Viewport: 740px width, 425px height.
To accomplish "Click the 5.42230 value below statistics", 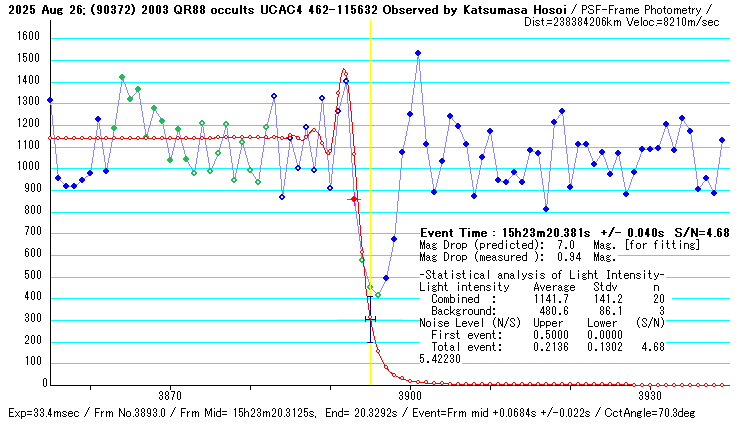I will pyautogui.click(x=440, y=358).
